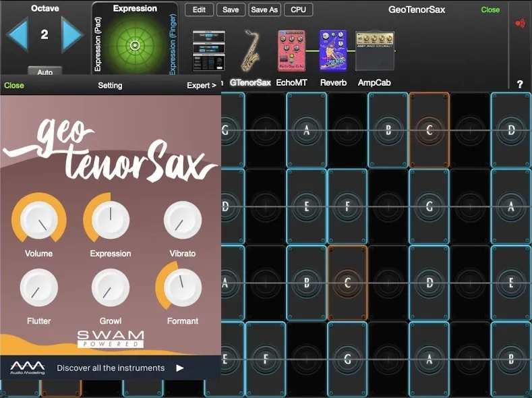This screenshot has width=532, height=398.
Task: Tap the A pad ending the D-E-F-G-A row
Action: point(511,206)
